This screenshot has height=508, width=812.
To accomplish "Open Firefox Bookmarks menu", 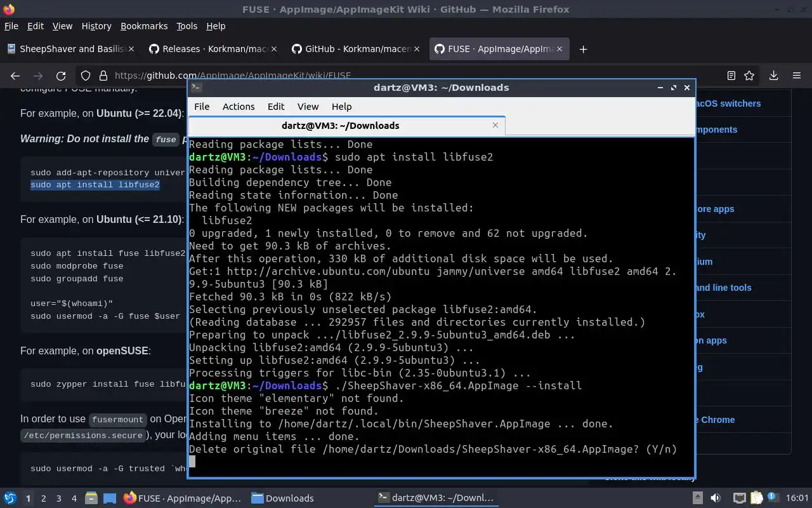I will 144,26.
